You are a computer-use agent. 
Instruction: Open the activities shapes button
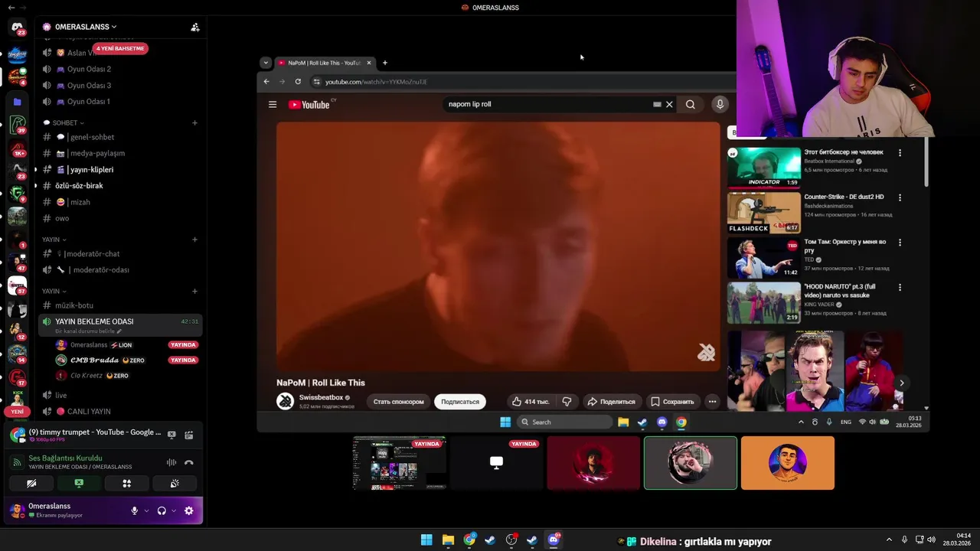click(127, 484)
